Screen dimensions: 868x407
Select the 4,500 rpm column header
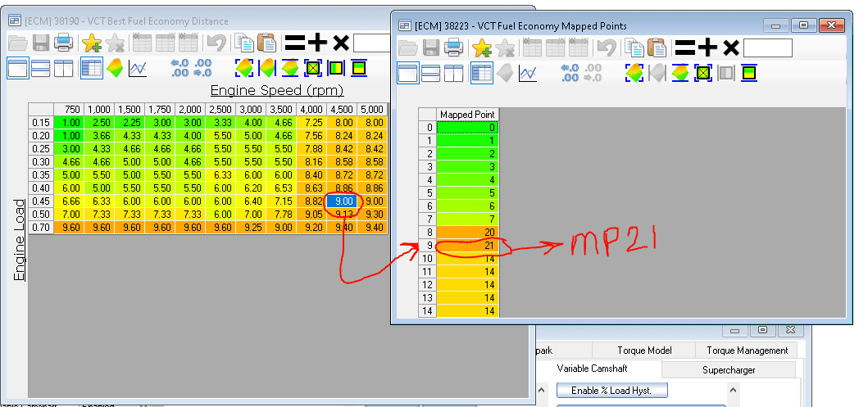[x=342, y=110]
